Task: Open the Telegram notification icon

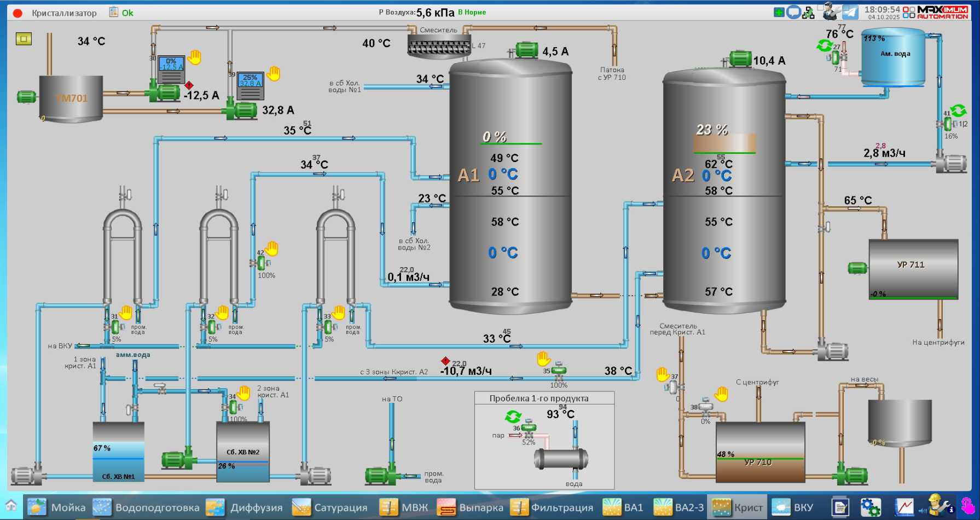Action: tap(850, 12)
